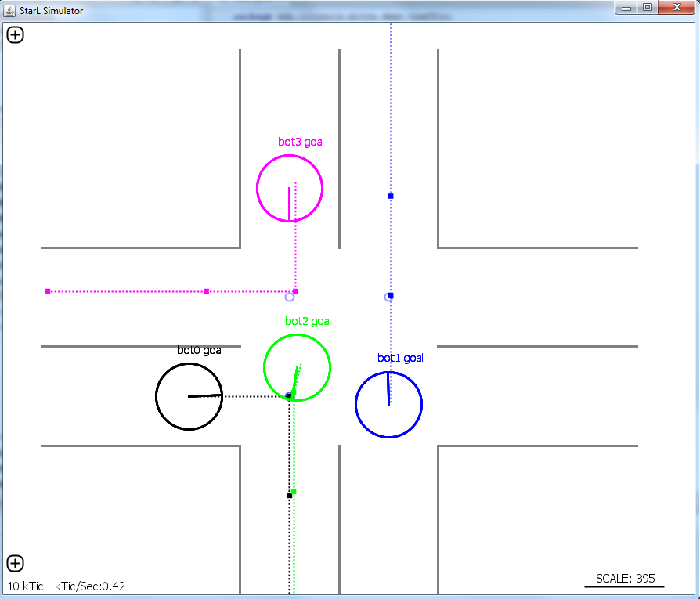Click the middle magenta waypoint square
The image size is (700, 599).
click(x=206, y=291)
